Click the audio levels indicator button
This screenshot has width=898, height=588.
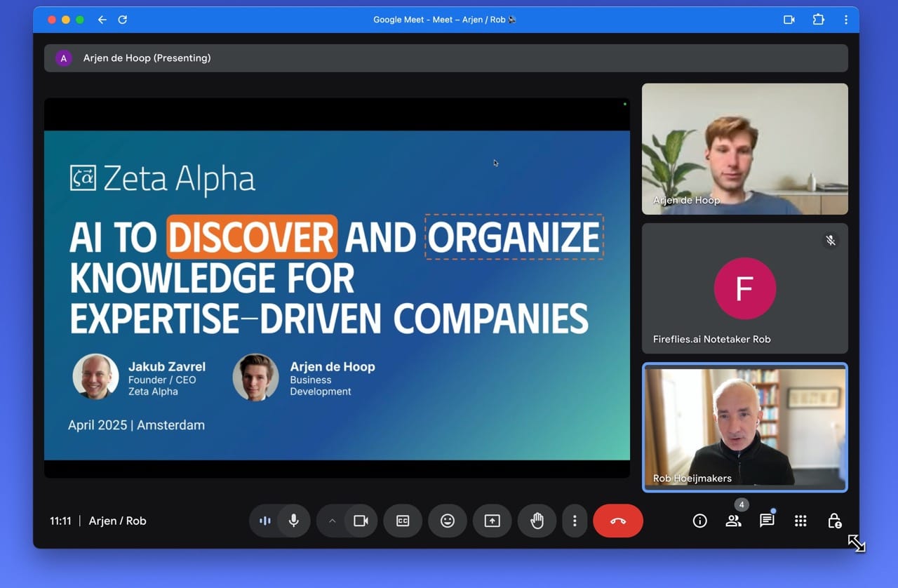tap(265, 521)
